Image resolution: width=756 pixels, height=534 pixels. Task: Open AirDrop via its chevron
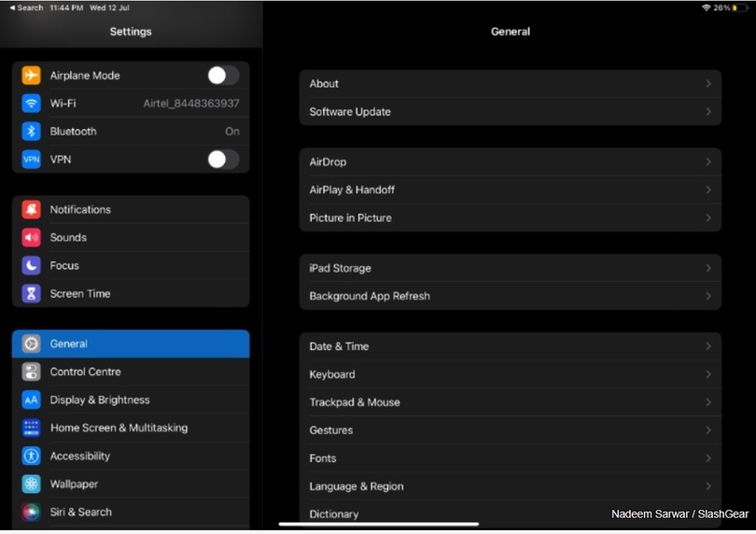[x=708, y=162]
